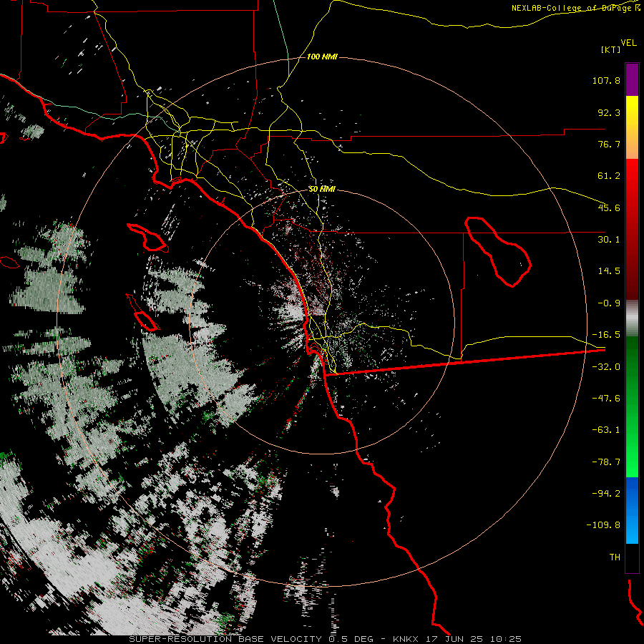
Task: Click the 'VEL' legend title
Action: [628, 42]
